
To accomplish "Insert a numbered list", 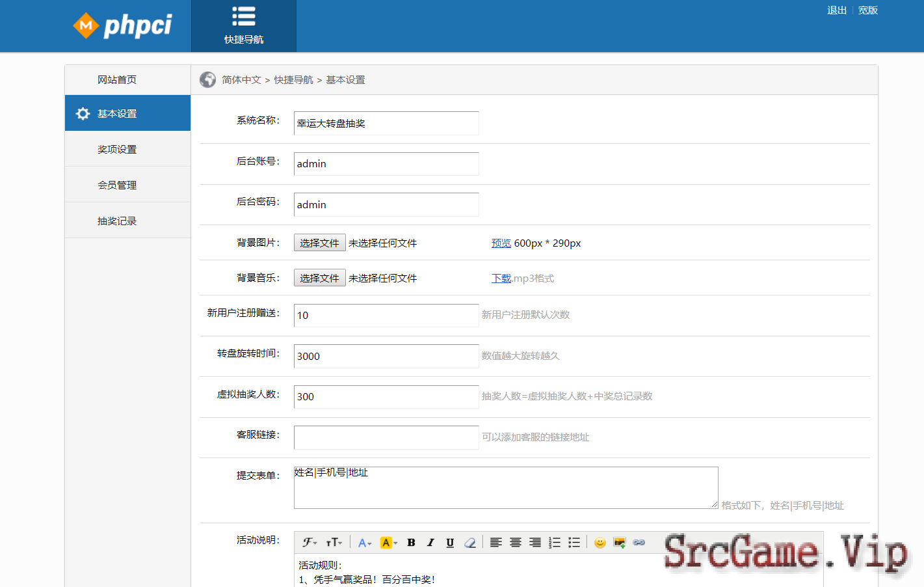I will coord(555,543).
